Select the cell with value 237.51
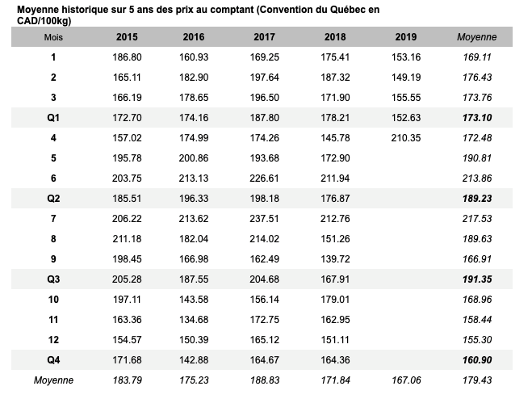 pyautogui.click(x=264, y=219)
